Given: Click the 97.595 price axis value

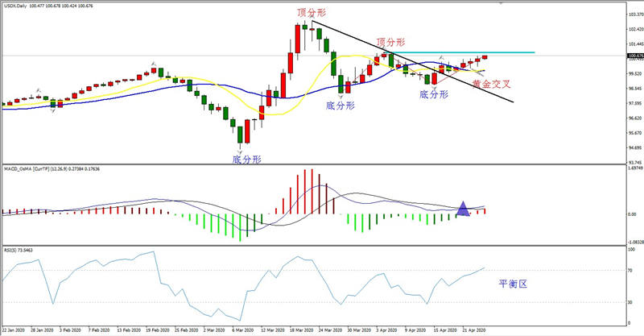Looking at the screenshot, I should (635, 103).
